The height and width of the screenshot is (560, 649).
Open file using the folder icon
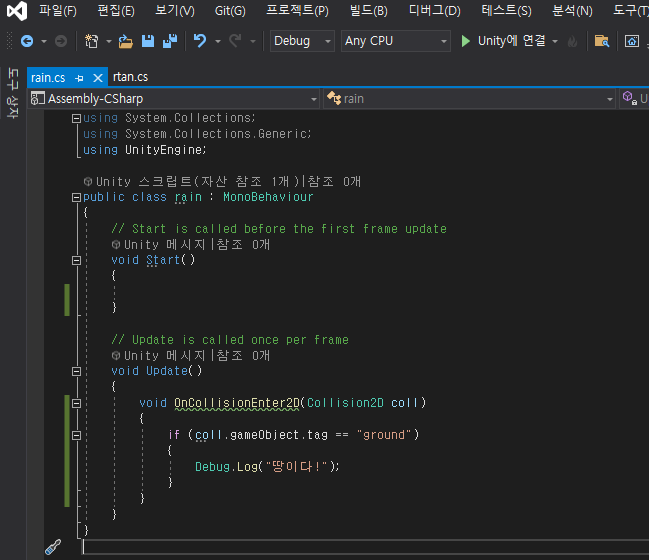(x=125, y=41)
